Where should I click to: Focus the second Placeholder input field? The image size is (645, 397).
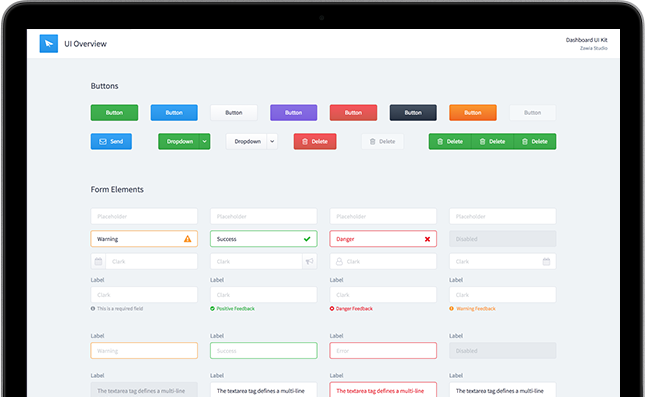point(264,216)
